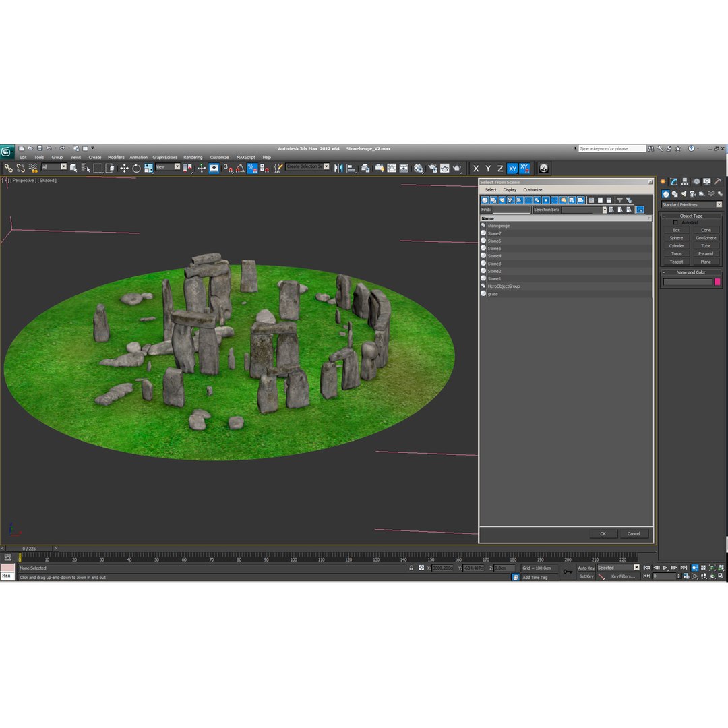Image resolution: width=728 pixels, height=728 pixels.
Task: Open the Modifiers menu
Action: click(x=116, y=157)
